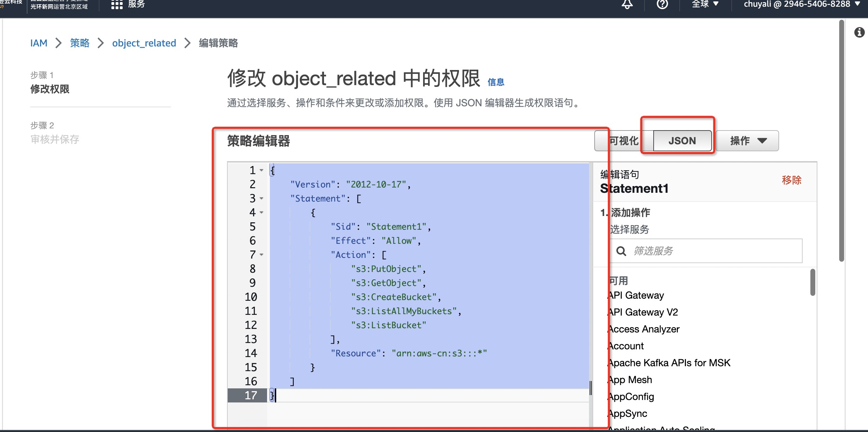Click in the 筛选服务 filter input field
This screenshot has height=432, width=868.
(706, 251)
